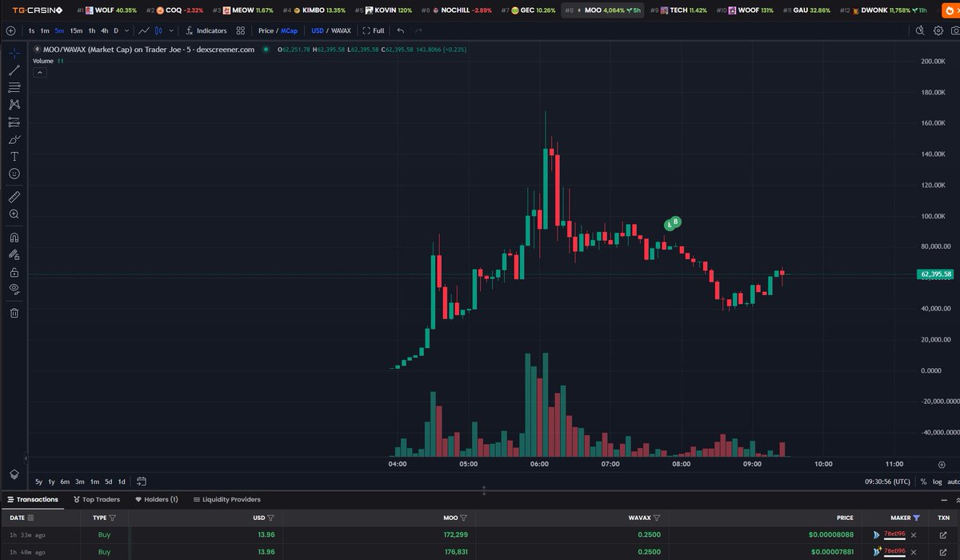Open the object tree layers icon
960x560 pixels.
[14, 474]
